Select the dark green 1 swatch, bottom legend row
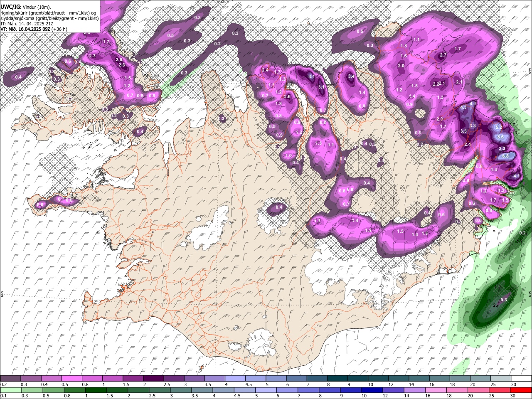Image resolution: width=532 pixels, height=399 pixels. click(96, 390)
